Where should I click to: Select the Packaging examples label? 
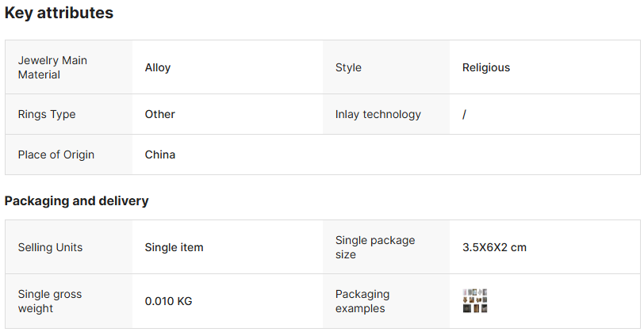[x=362, y=301]
